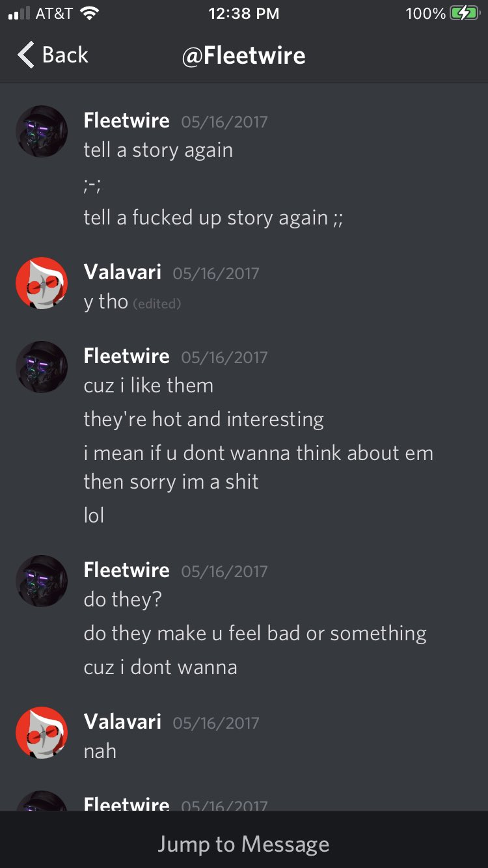Viewport: 488px width, 868px height.
Task: Select the message 'do they make u feel bad or something'
Action: point(255,633)
